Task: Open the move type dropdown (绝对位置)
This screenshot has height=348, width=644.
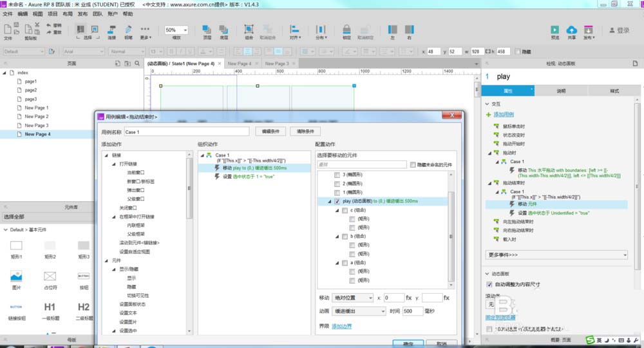Action: [x=353, y=298]
